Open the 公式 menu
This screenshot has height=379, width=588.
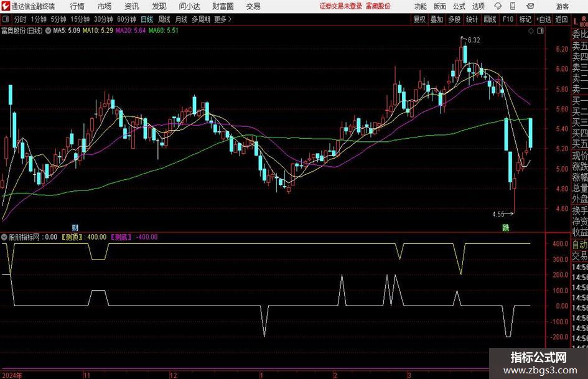pos(459,6)
